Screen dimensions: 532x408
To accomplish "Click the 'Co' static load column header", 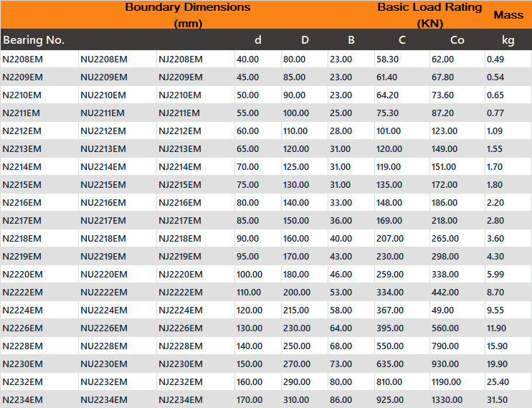I will pyautogui.click(x=457, y=40).
